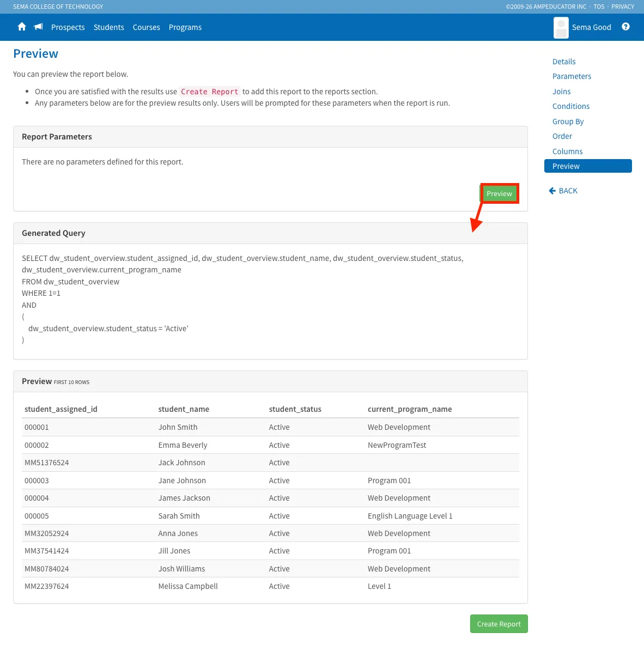
Task: Click the student_name column header
Action: click(x=184, y=409)
